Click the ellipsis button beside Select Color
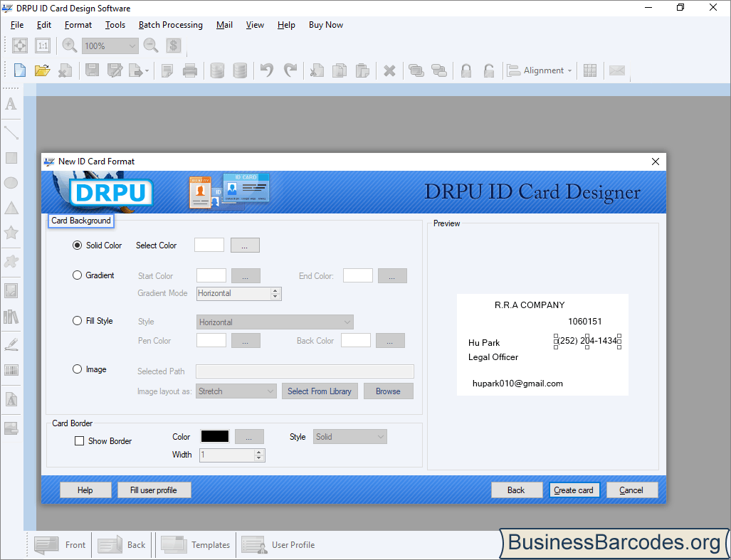 245,245
